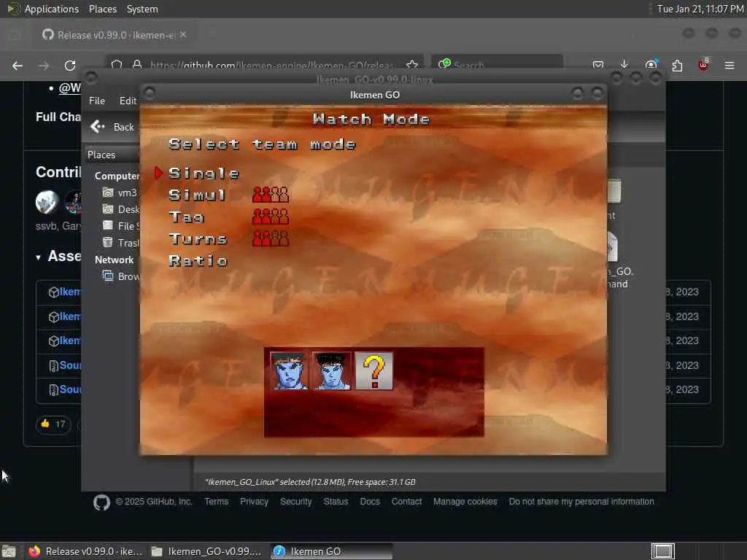Open GitHub Contact link
The width and height of the screenshot is (747, 560).
[x=406, y=502]
